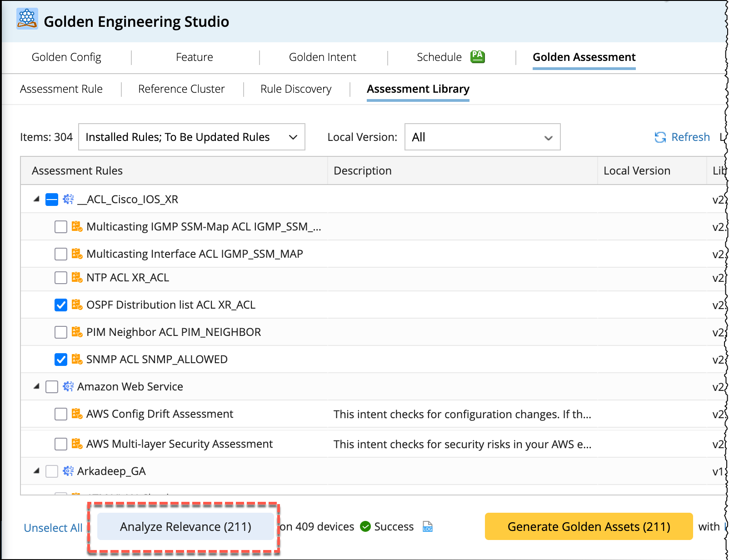Screen dimensions: 729x560
Task: Enable the AWS Config Drift Assessment checkbox
Action: (x=61, y=414)
